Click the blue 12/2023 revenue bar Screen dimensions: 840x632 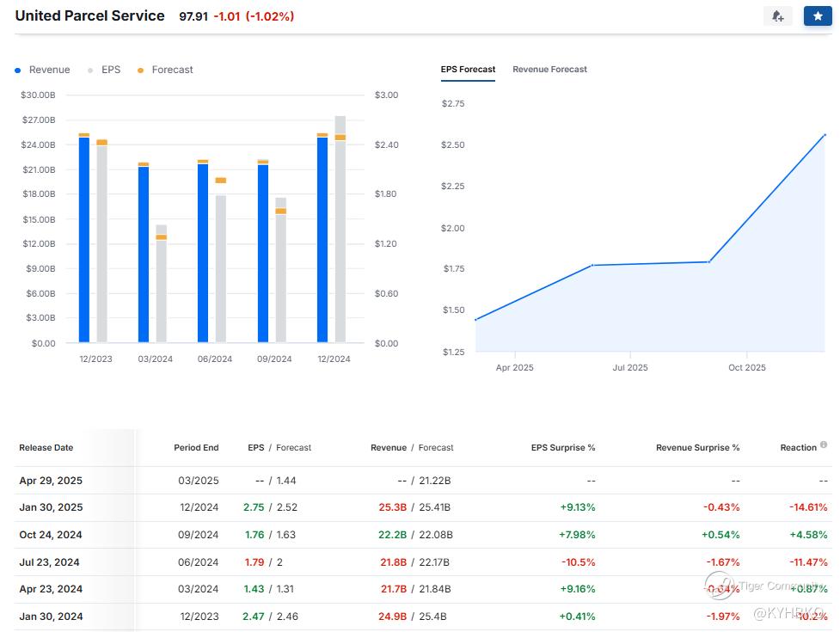pos(84,241)
